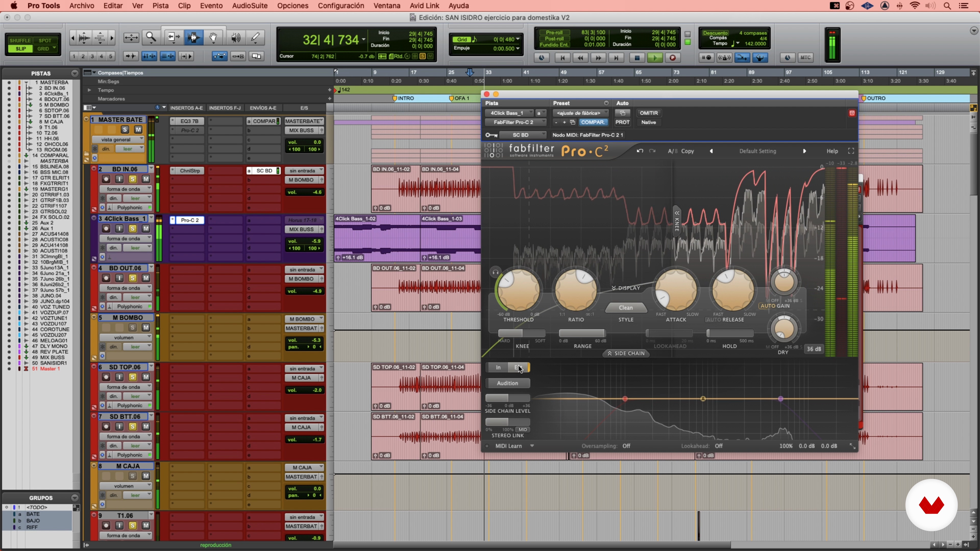980x551 pixels.
Task: Adjust the THRESHOLD knob
Action: pyautogui.click(x=518, y=290)
